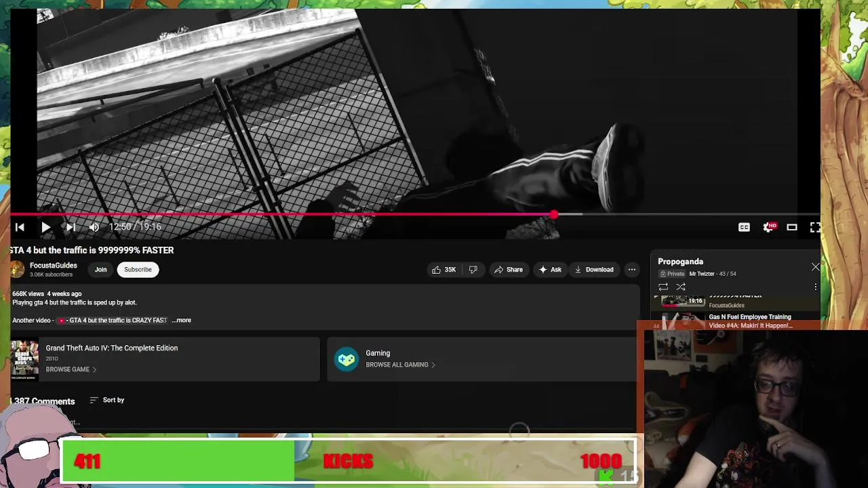This screenshot has height=488, width=868.
Task: Play the paused video
Action: pos(45,227)
